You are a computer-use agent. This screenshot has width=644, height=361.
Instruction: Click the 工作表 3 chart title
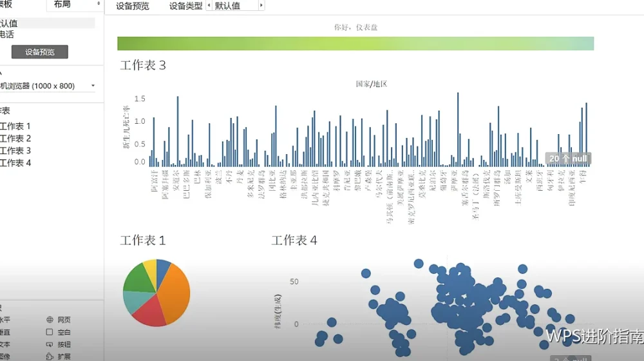click(143, 65)
